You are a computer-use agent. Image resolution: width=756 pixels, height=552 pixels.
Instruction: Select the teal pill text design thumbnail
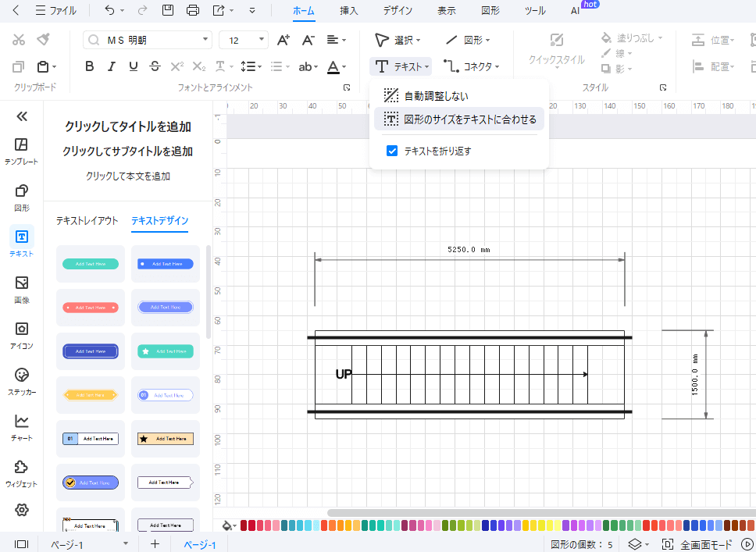coord(91,264)
